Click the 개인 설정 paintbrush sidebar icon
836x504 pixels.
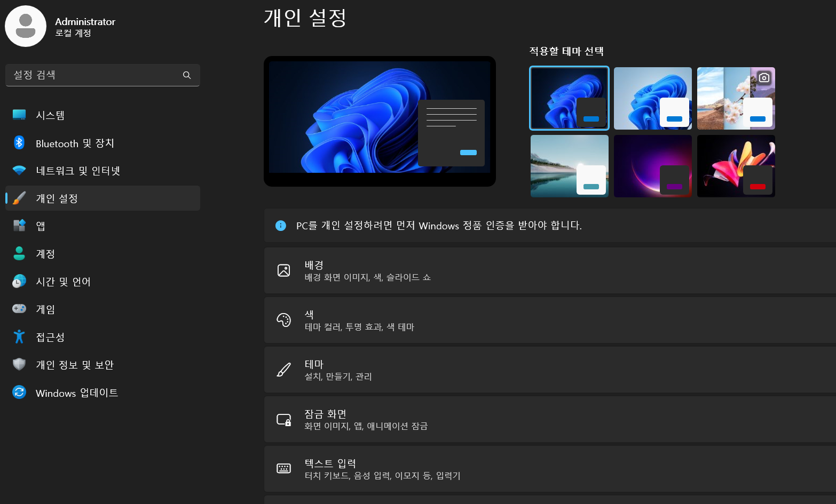(19, 198)
